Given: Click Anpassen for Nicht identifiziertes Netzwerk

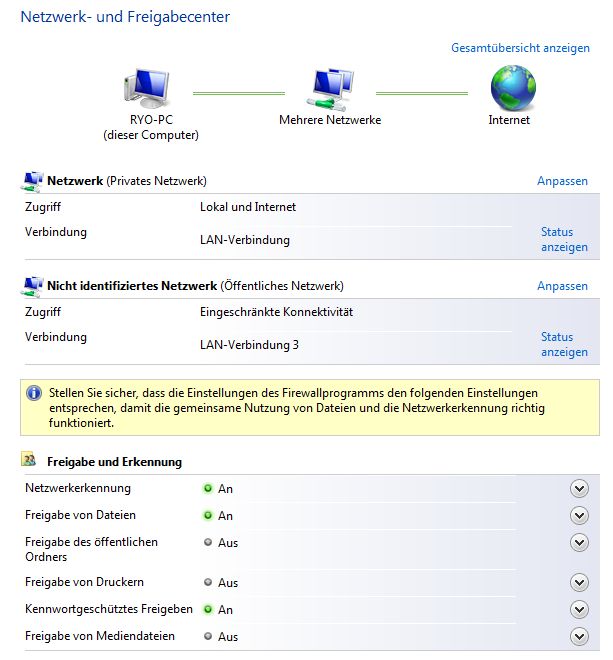Looking at the screenshot, I should [x=562, y=286].
